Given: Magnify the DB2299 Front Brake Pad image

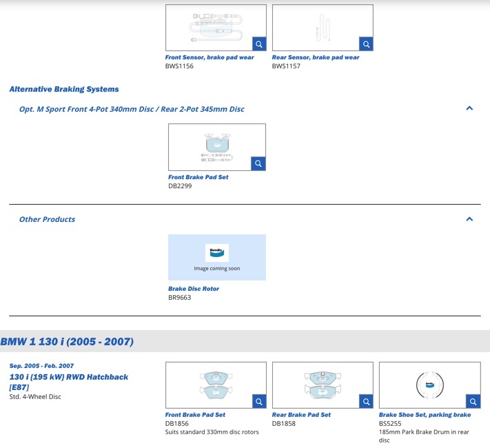Looking at the screenshot, I should tap(258, 163).
